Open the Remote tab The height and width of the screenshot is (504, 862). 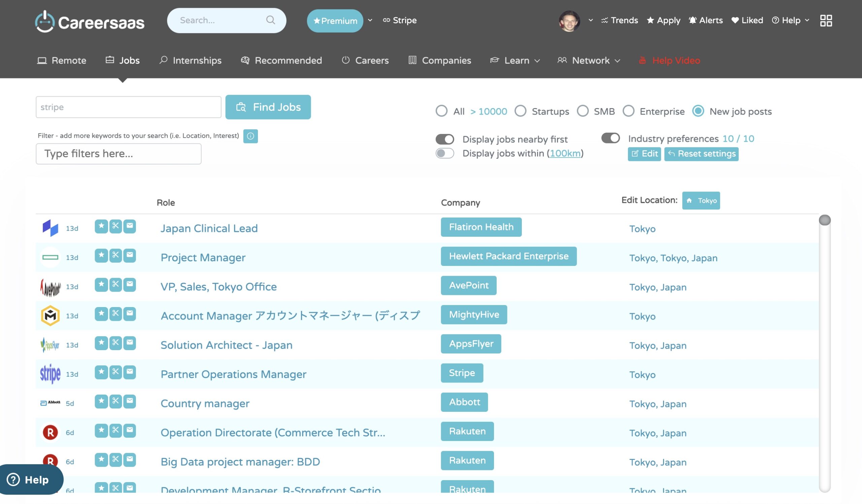[x=62, y=61]
